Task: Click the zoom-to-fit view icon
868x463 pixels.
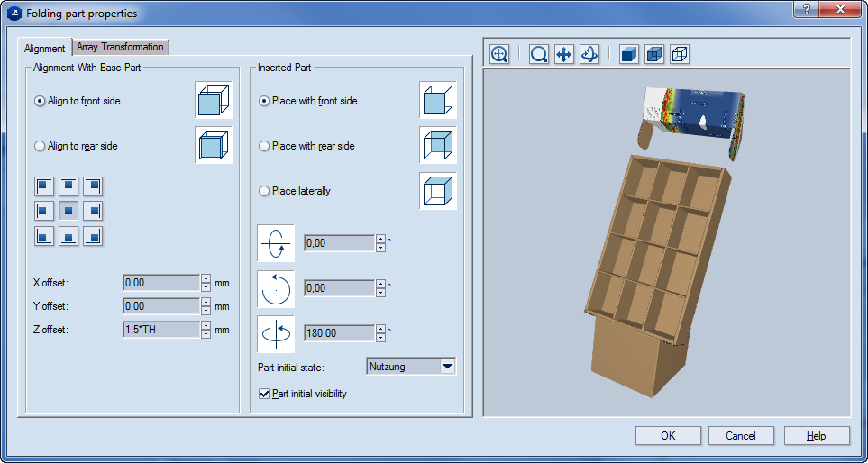Action: click(x=499, y=54)
